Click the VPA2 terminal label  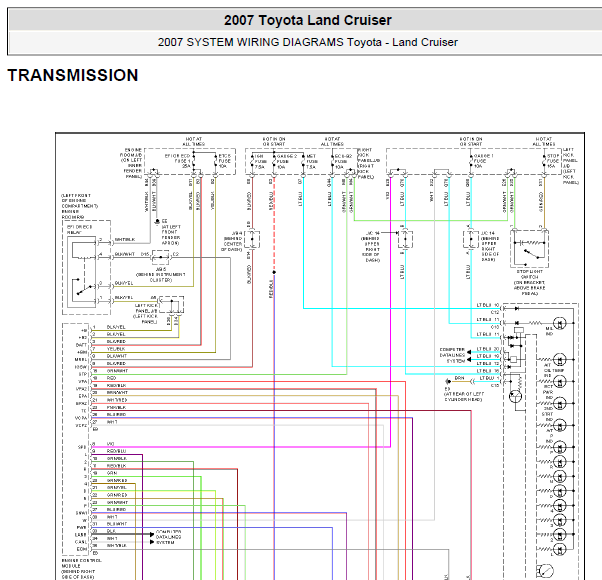click(x=81, y=389)
